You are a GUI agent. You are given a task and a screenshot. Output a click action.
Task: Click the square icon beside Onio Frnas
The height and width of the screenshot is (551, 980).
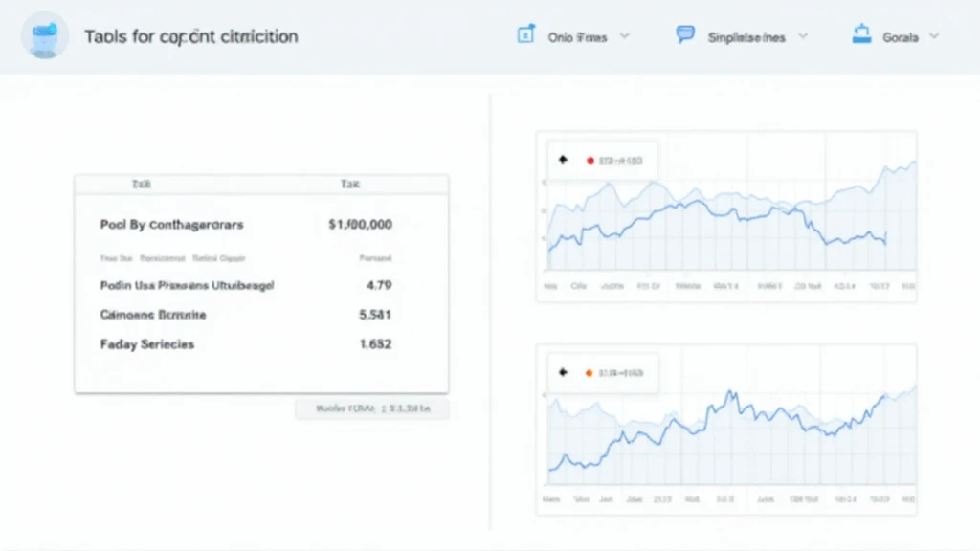[x=525, y=35]
